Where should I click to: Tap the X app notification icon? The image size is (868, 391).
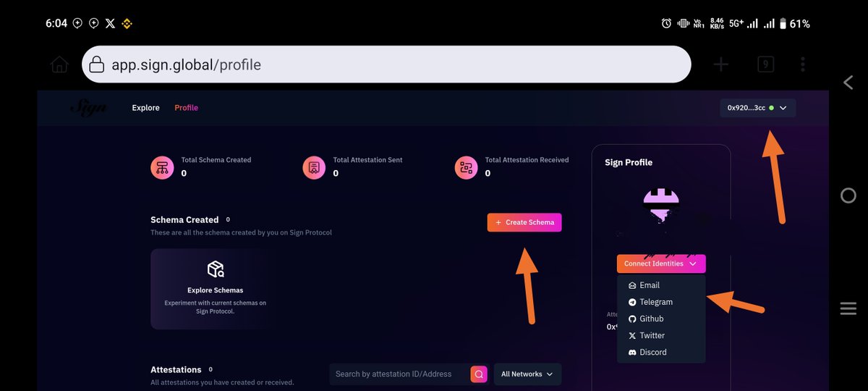[110, 23]
